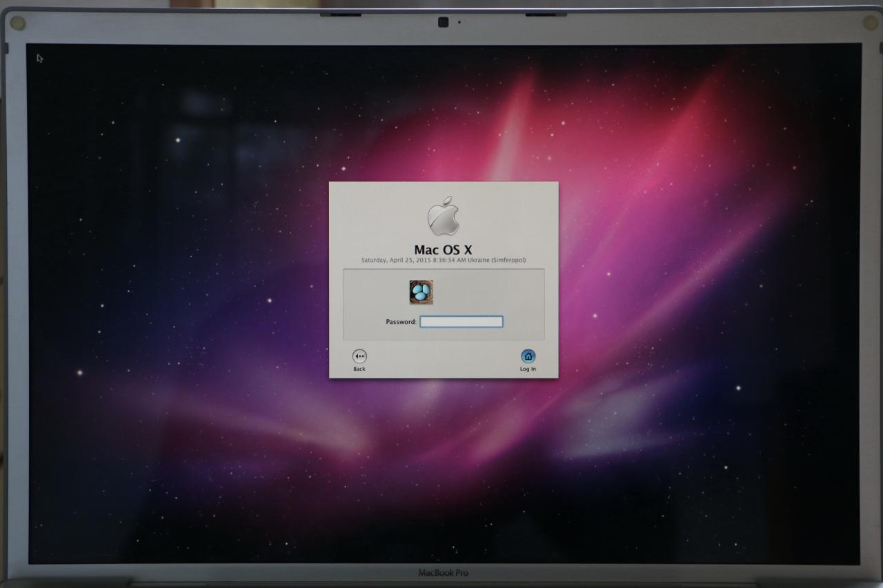Click the Back arrow icon

(x=359, y=356)
